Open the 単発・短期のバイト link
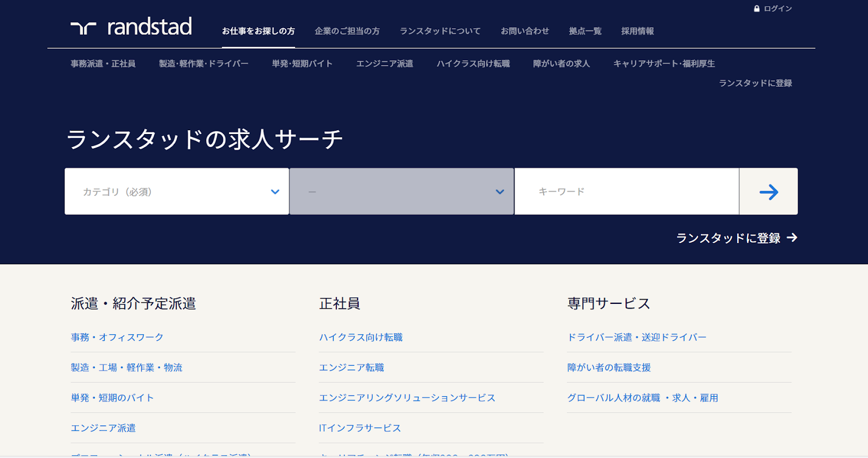Viewport: 868px width, 458px height. [x=112, y=398]
